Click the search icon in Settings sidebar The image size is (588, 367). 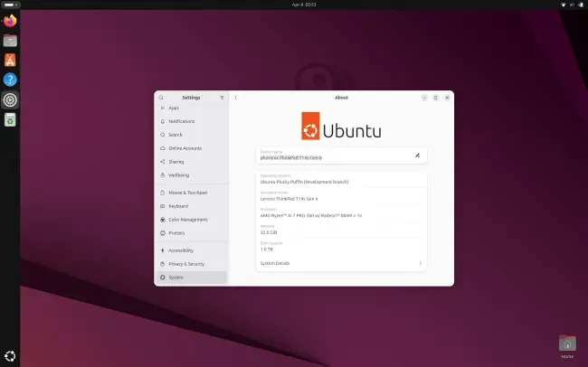pos(161,98)
